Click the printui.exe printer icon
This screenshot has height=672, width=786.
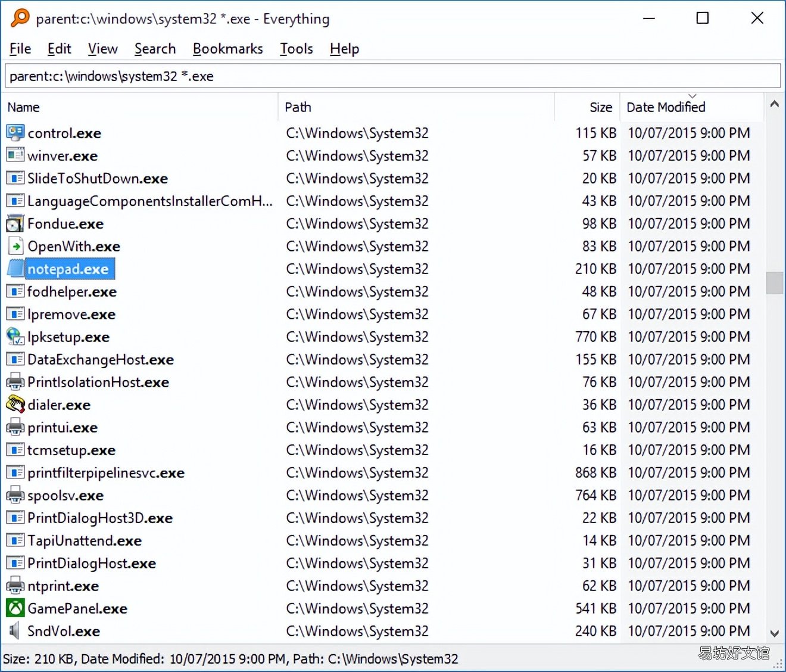click(15, 427)
